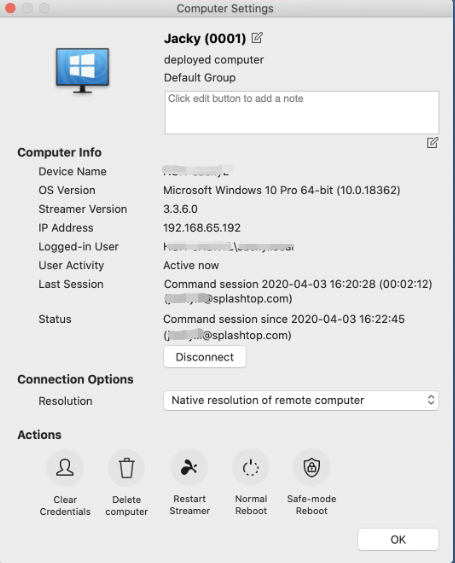The height and width of the screenshot is (563, 455).
Task: Click the Safe-mode Reboot shield icon
Action: (x=311, y=467)
